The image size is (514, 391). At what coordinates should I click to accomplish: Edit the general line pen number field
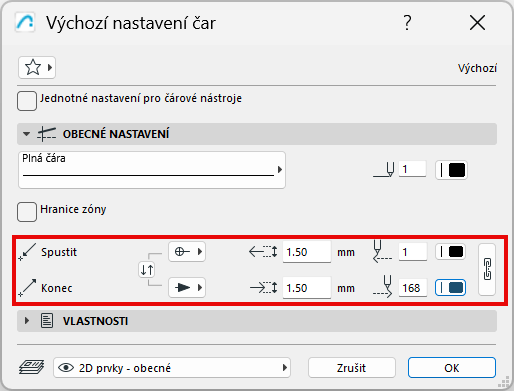point(412,169)
